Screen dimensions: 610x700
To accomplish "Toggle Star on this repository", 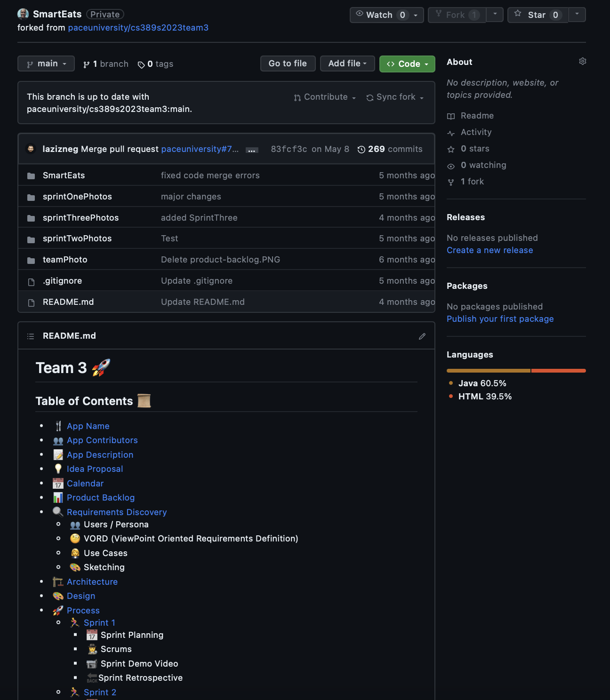I will (x=538, y=15).
